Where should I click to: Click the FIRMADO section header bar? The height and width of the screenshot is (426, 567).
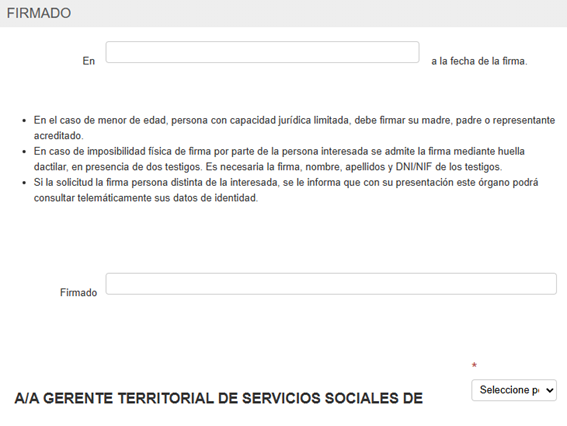coord(284,13)
